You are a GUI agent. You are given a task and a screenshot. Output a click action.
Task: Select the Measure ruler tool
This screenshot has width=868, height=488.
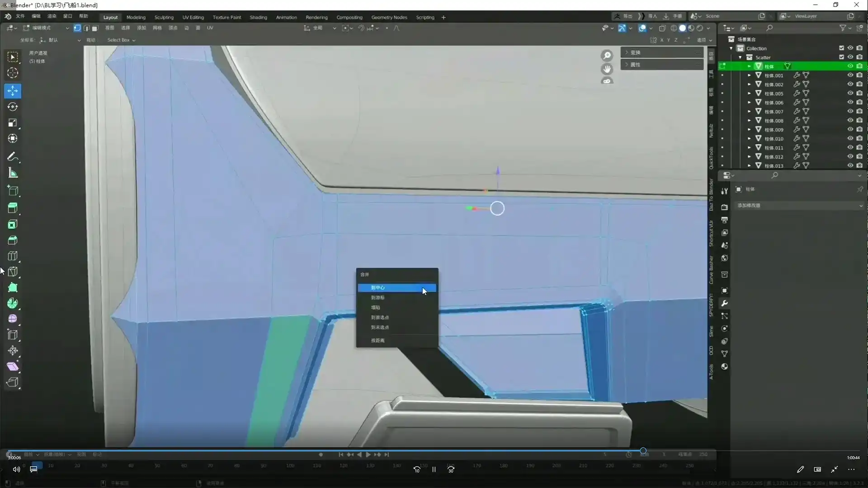[13, 173]
